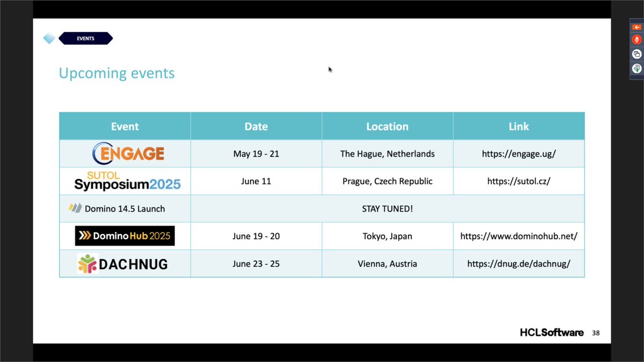Click the May 19 - 21 date cell

coord(256,154)
